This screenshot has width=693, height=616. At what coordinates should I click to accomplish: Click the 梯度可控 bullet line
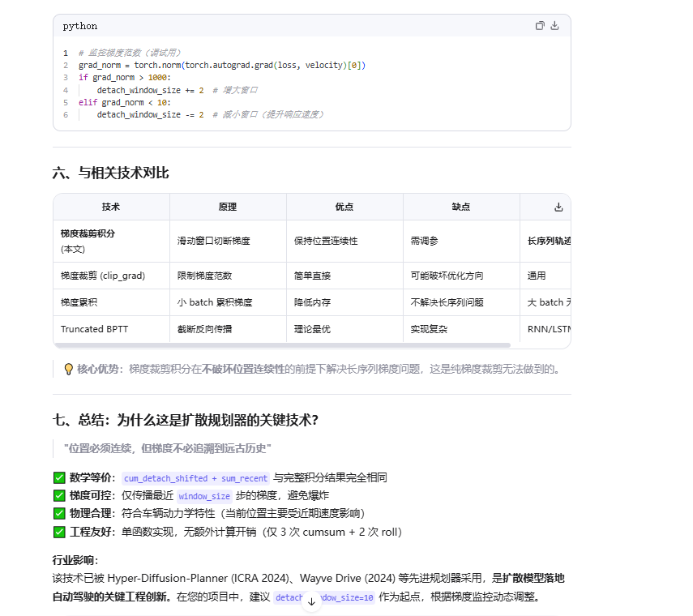191,496
